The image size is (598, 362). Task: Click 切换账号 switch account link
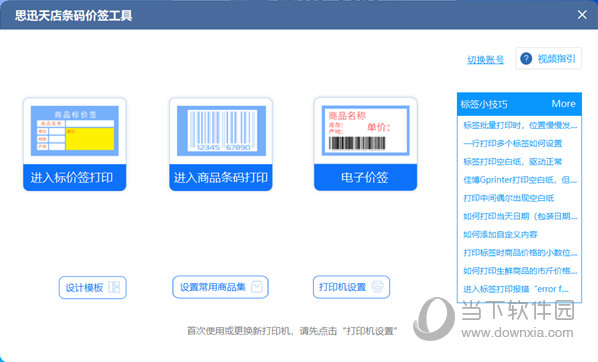[485, 60]
